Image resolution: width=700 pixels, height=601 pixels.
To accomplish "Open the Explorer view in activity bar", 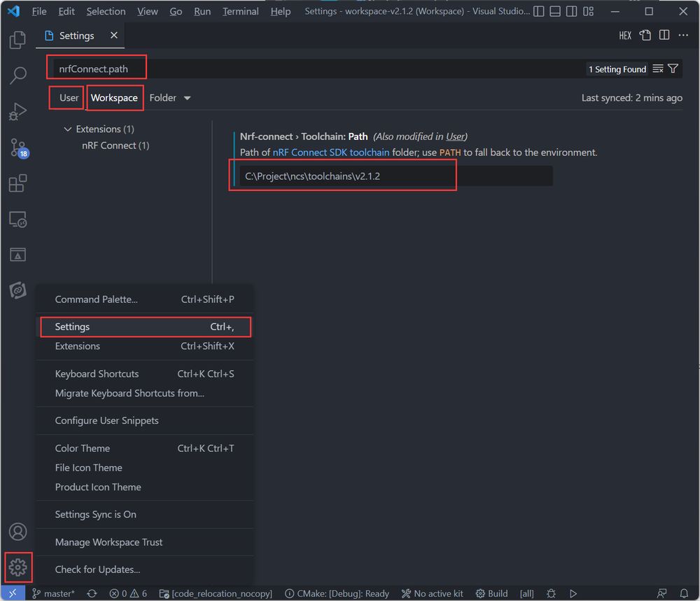I will (17, 39).
